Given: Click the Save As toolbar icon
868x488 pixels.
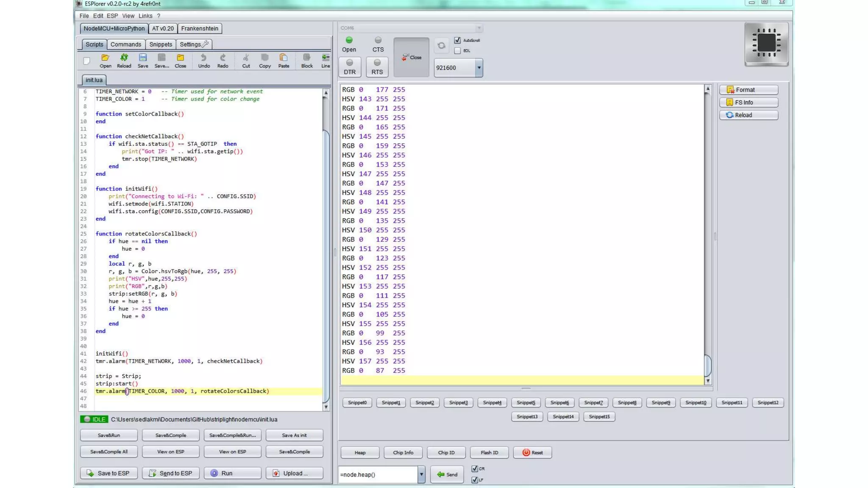Looking at the screenshot, I should tap(161, 61).
